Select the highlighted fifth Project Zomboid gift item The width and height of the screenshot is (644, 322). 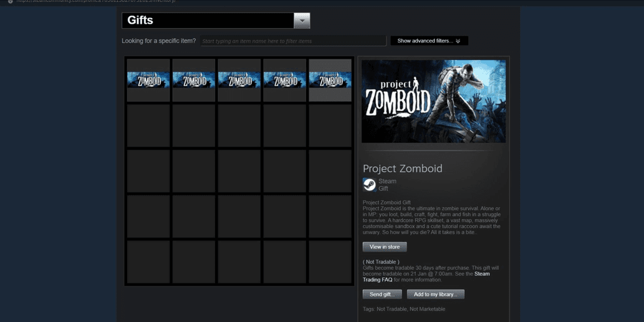pyautogui.click(x=330, y=80)
